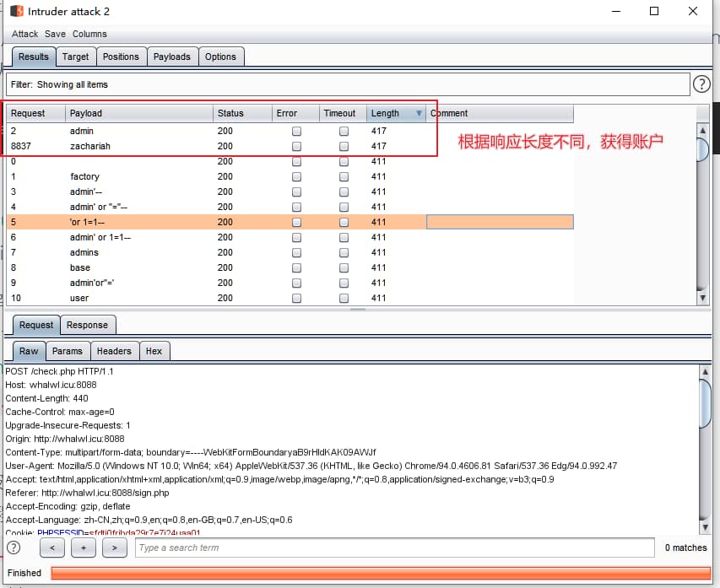Open the Raw view tab
The width and height of the screenshot is (720, 588).
[29, 351]
